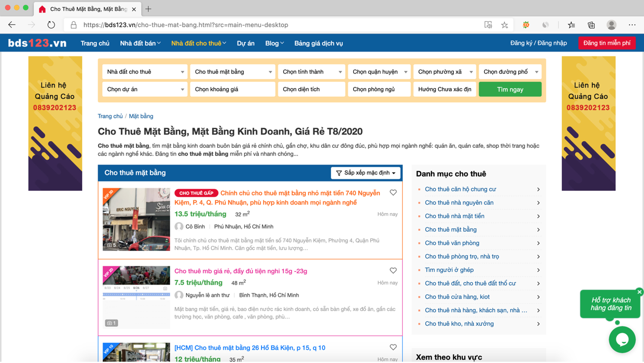Open Cho thuê kho, nhà xưởng category
Screen dimensions: 644x363
point(459,324)
